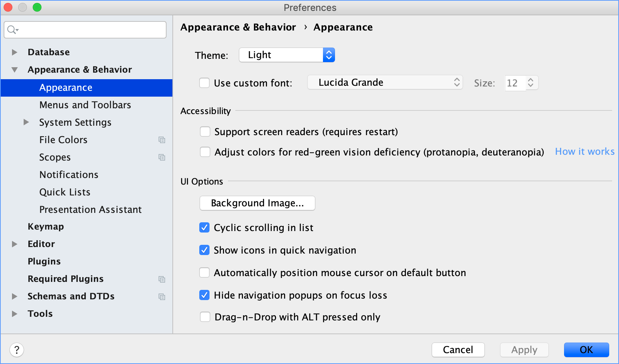Click inside the settings search field
The width and height of the screenshot is (619, 364).
85,29
